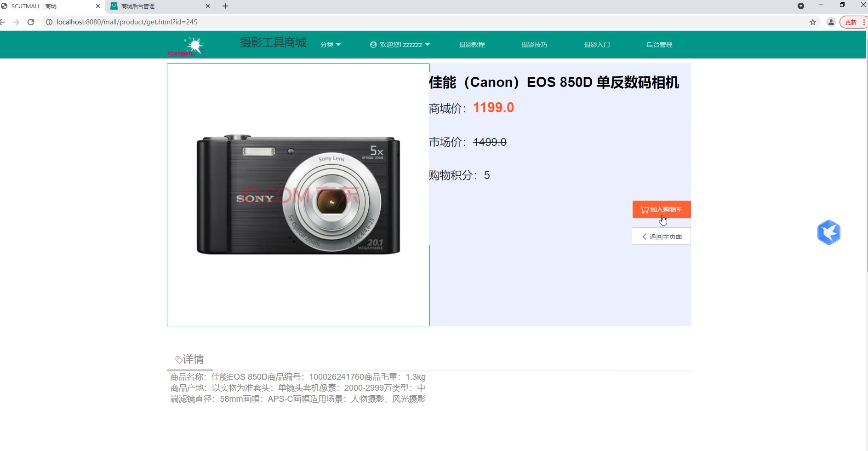The image size is (868, 451).
Task: Open Chrome profile avatar icon
Action: (x=831, y=22)
